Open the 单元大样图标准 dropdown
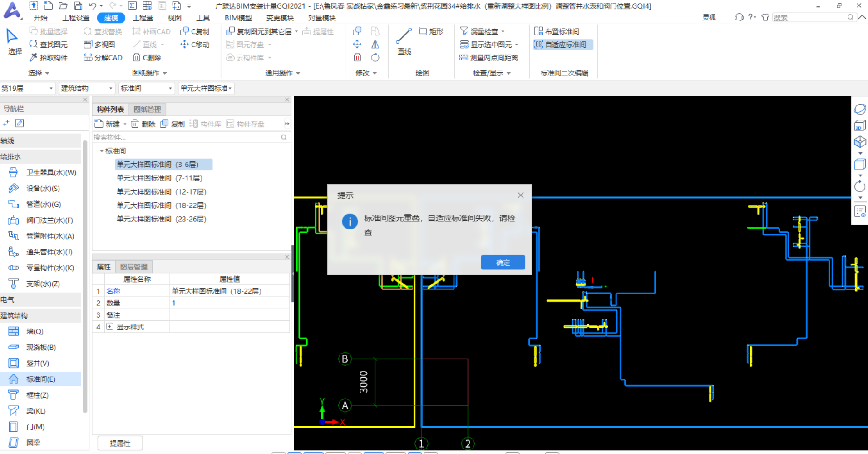The image size is (868, 454). tap(206, 88)
